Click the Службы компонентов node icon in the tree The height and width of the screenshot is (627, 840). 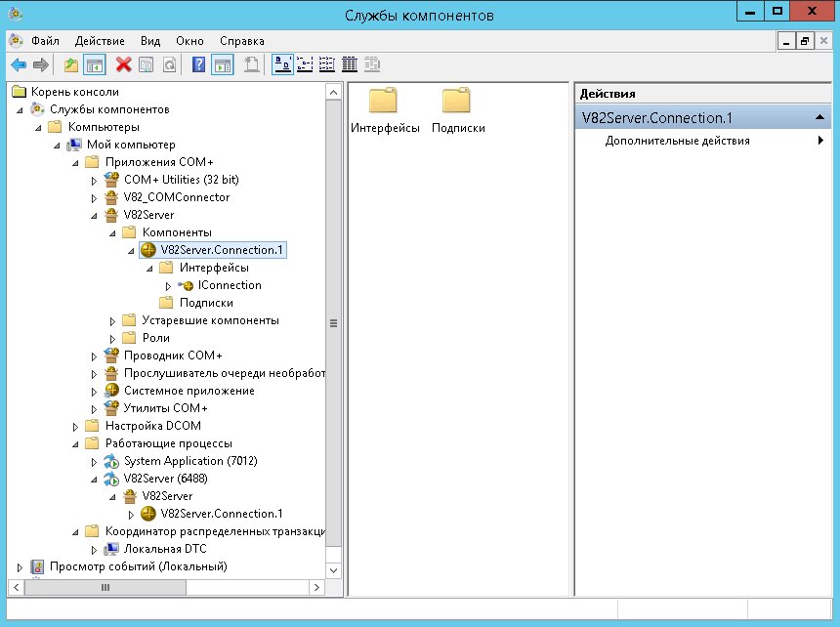click(x=37, y=109)
